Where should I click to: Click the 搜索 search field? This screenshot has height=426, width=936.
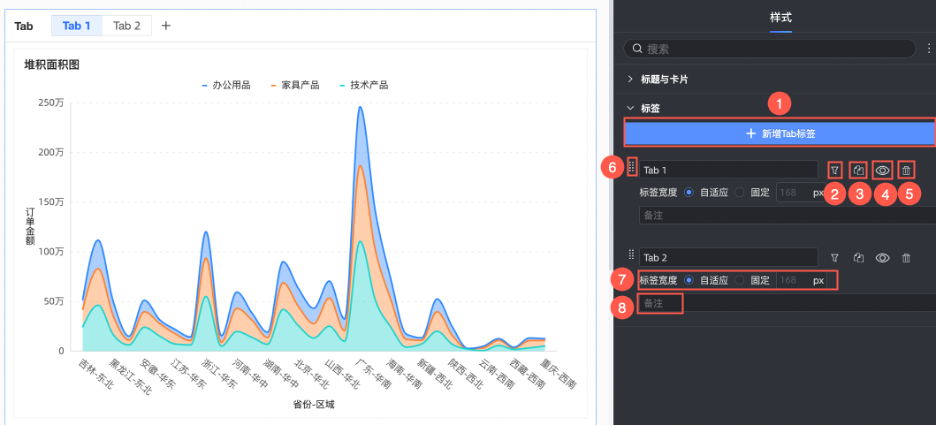[x=770, y=48]
